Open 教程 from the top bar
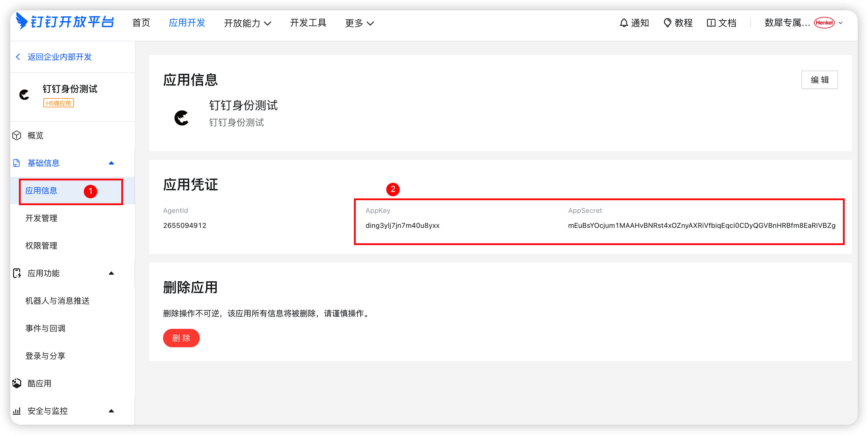 pyautogui.click(x=678, y=23)
